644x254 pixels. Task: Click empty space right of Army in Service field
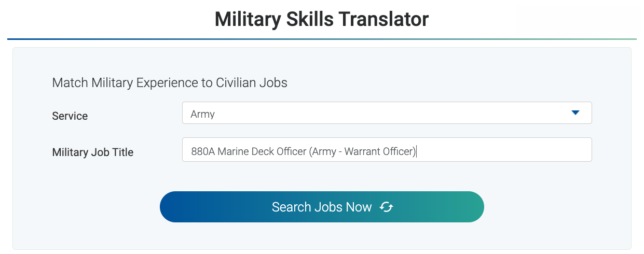point(389,113)
